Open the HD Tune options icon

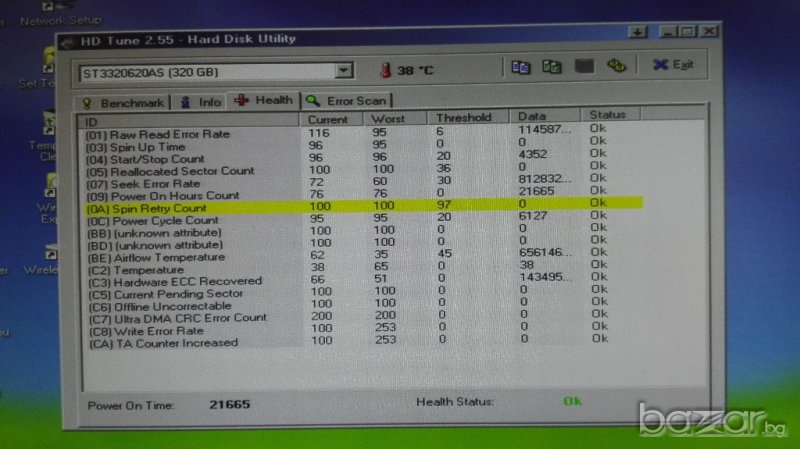click(617, 67)
